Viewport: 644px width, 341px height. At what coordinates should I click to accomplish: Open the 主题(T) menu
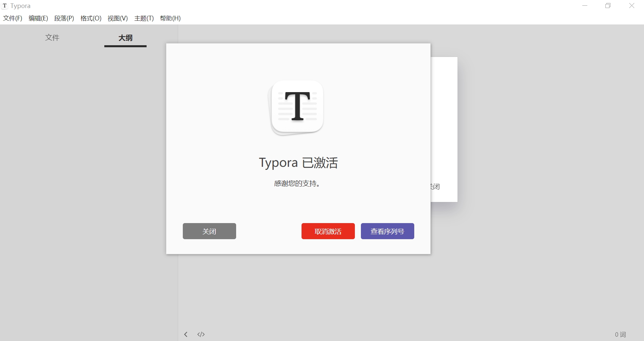[144, 18]
